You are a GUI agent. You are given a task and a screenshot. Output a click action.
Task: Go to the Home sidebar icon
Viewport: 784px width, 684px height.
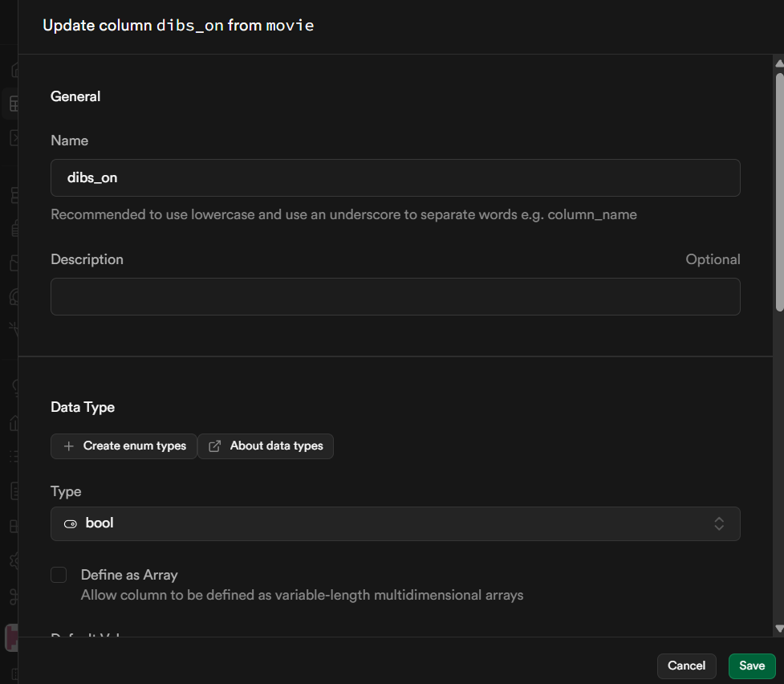point(13,70)
